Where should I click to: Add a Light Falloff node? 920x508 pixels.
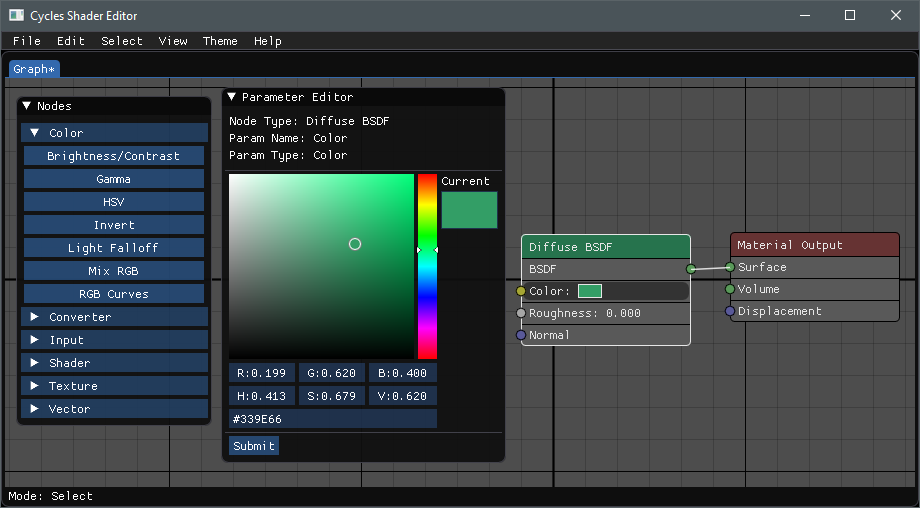tap(114, 248)
